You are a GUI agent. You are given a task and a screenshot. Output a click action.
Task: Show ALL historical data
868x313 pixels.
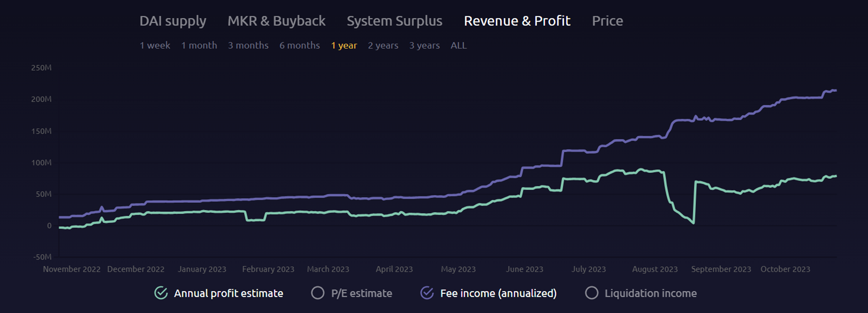(458, 45)
